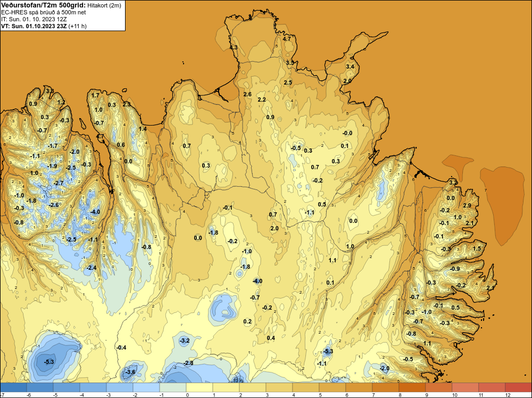Pick the legend swatch between -2 and -1

point(146,387)
